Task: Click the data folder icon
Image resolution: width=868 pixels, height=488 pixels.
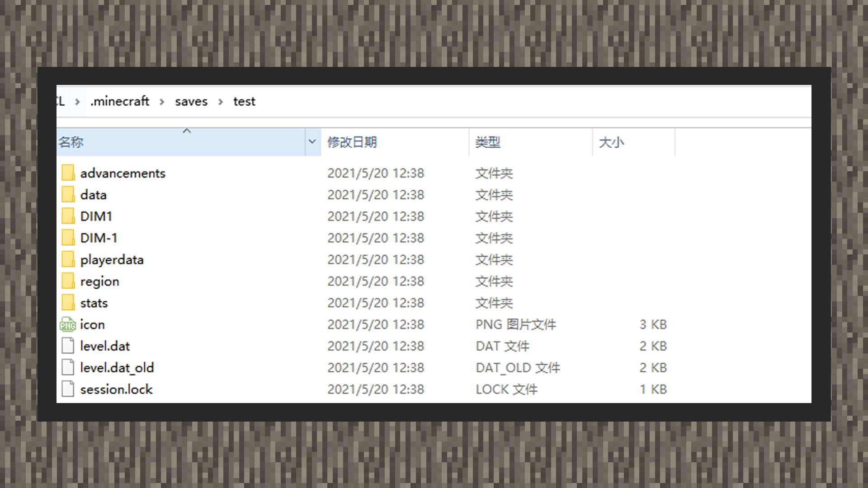Action: (x=68, y=194)
